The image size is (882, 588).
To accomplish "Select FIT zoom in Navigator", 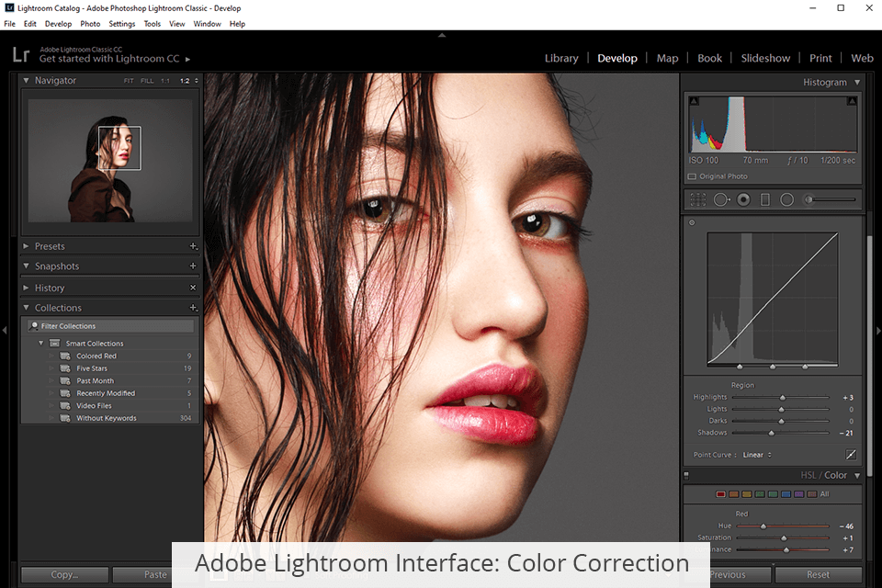I will click(x=129, y=81).
